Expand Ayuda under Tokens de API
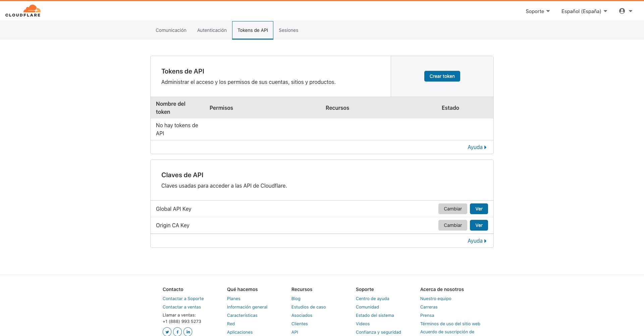Screen dimensions: 644x336 (477, 147)
